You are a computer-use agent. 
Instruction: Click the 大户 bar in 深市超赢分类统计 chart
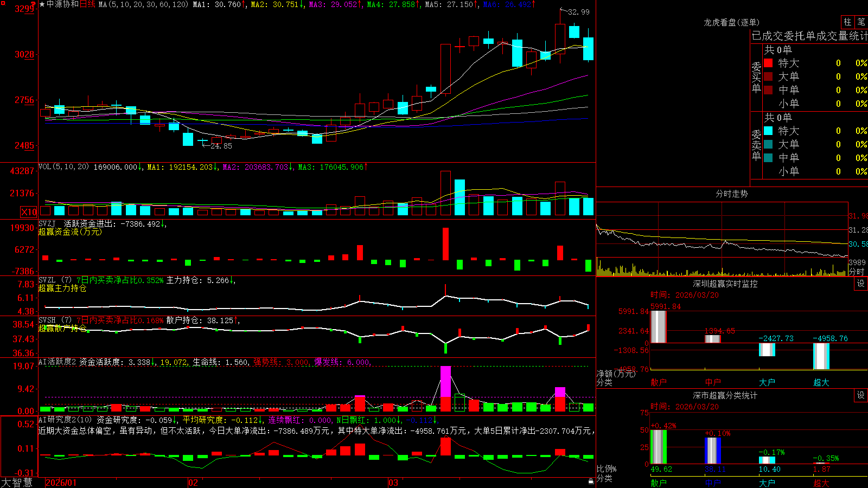pos(767,460)
